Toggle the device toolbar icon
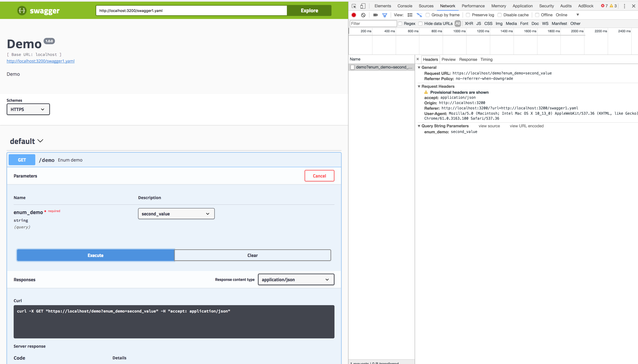The width and height of the screenshot is (638, 364). tap(363, 6)
